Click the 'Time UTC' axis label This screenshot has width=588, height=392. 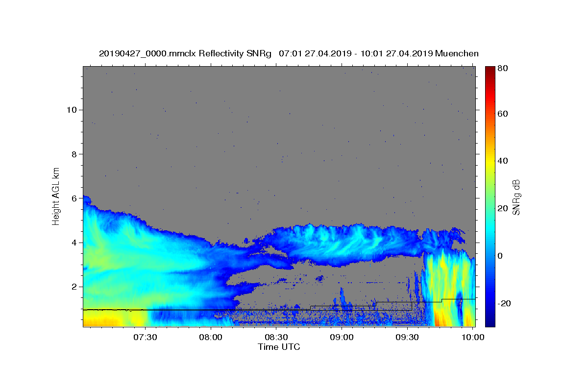(x=279, y=347)
